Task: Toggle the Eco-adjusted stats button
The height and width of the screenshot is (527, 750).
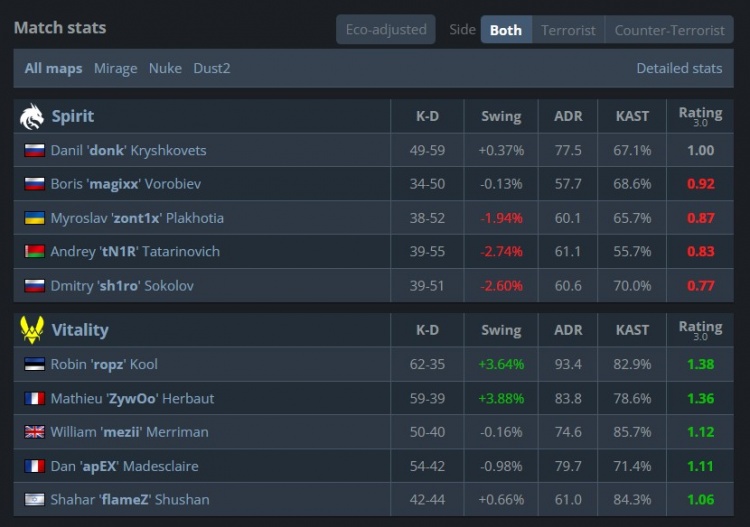Action: [386, 30]
